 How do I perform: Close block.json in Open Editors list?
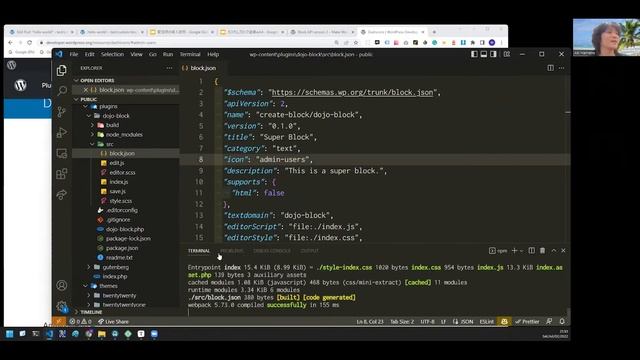[x=85, y=90]
